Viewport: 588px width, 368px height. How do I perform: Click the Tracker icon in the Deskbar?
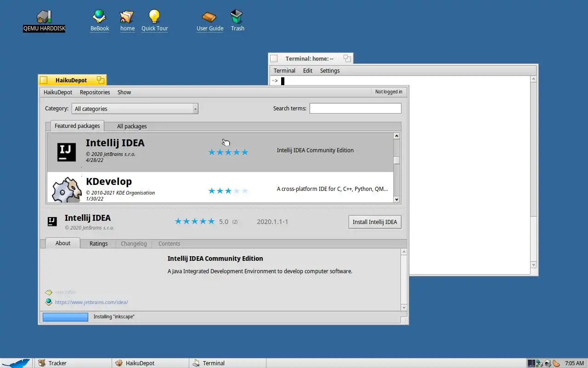pos(41,363)
